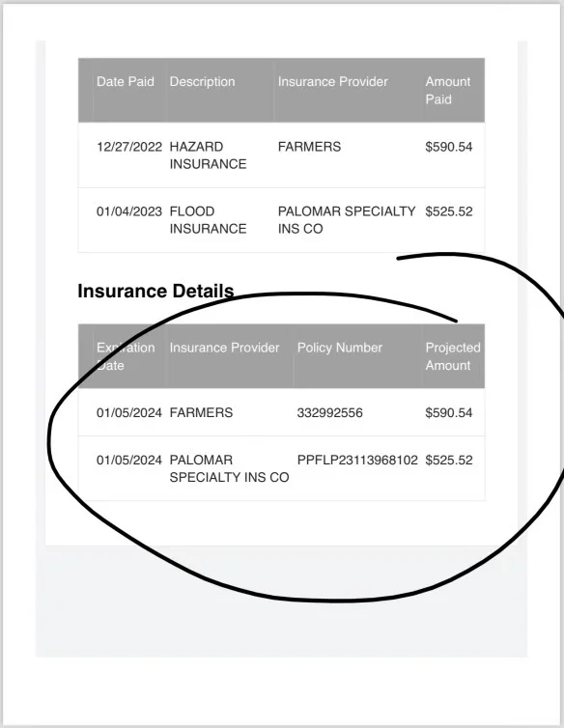Click the $525.52 projected amount
The image size is (564, 728).
coord(449,461)
